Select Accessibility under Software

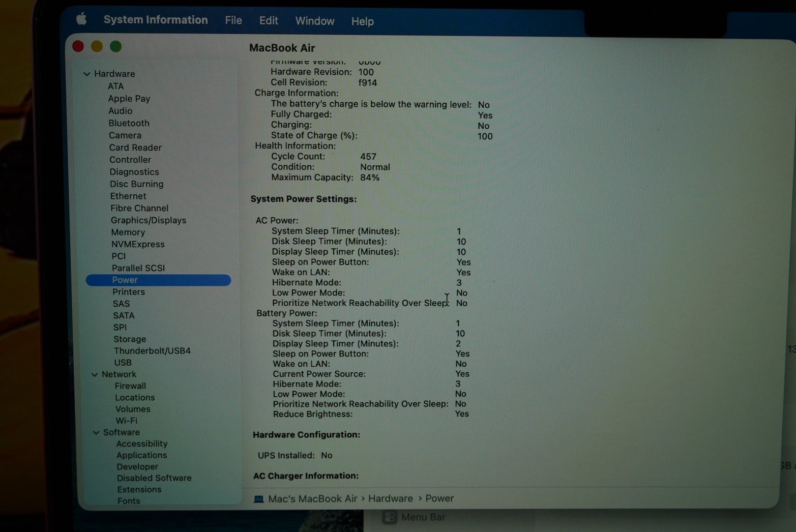(142, 444)
